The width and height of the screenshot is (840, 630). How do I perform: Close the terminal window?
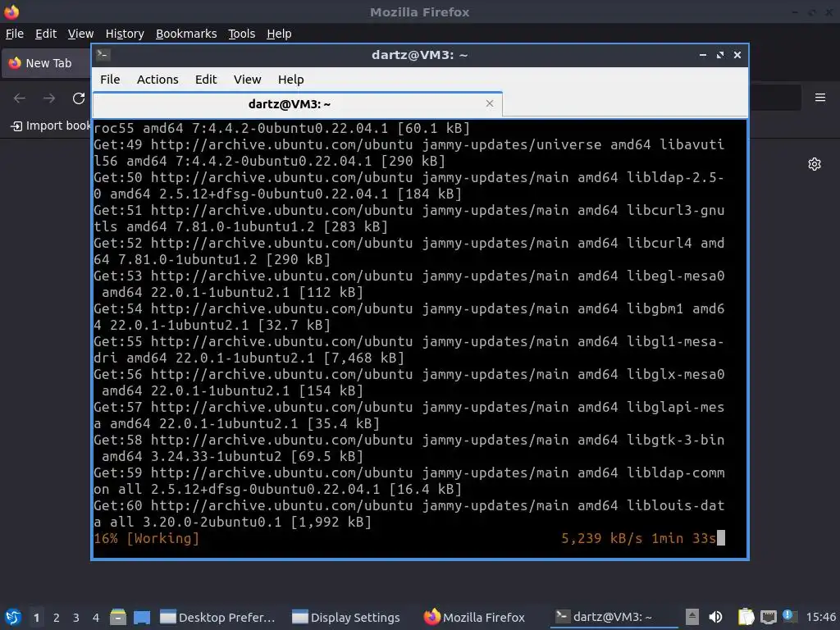click(x=737, y=55)
